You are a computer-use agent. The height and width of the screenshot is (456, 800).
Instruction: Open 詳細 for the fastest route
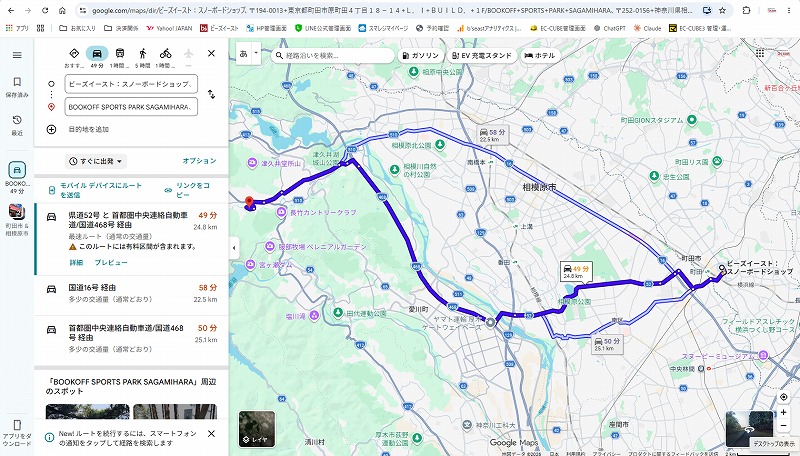[76, 262]
